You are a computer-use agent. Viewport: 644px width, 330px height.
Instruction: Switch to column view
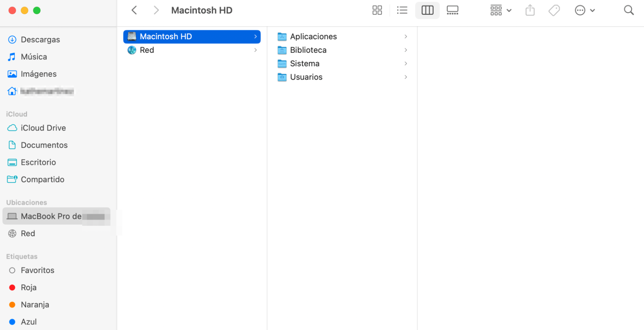[x=428, y=10]
